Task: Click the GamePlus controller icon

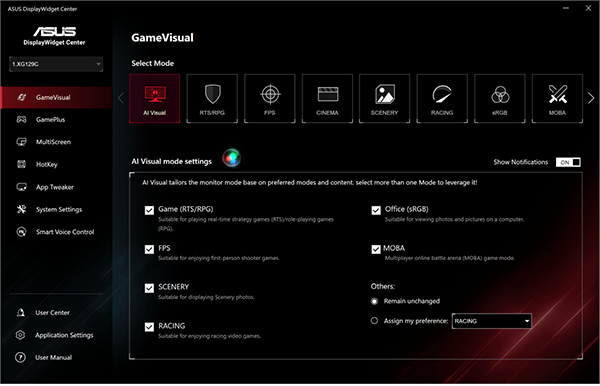Action: point(21,119)
